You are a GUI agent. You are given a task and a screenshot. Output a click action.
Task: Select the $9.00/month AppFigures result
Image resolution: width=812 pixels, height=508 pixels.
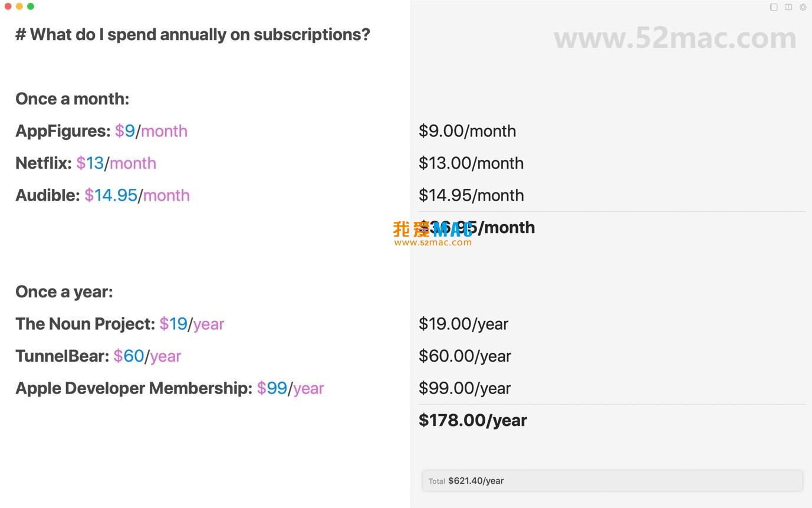click(x=467, y=131)
